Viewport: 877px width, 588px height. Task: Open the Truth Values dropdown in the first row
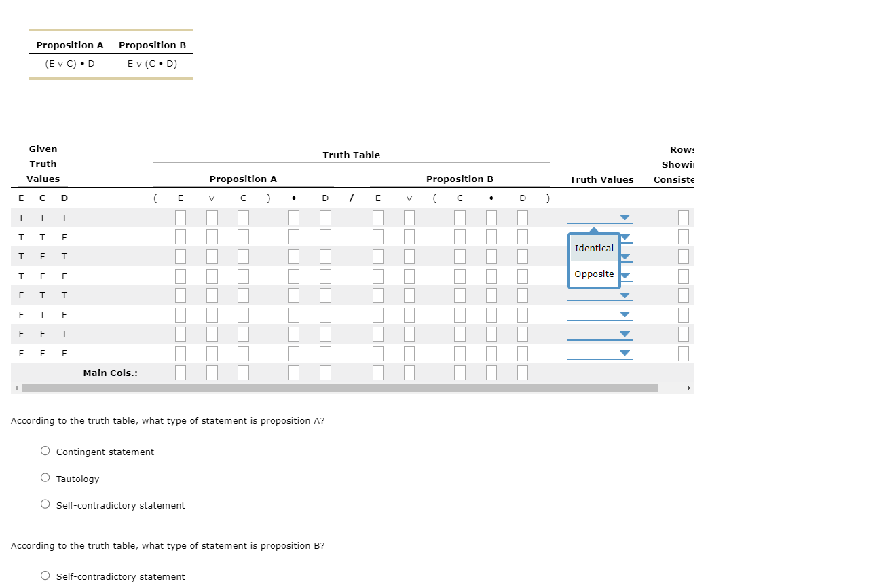coord(624,217)
